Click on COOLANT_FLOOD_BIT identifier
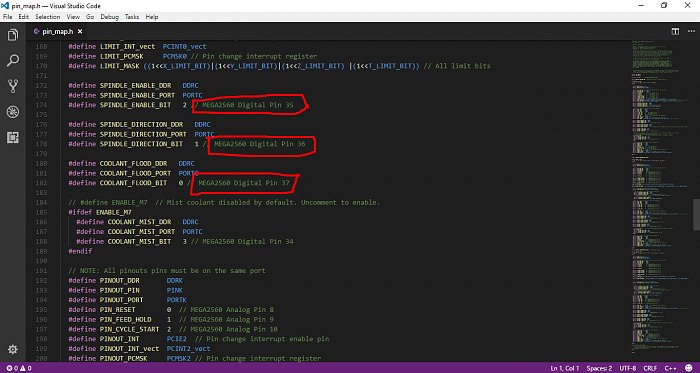The image size is (700, 373). pyautogui.click(x=133, y=183)
